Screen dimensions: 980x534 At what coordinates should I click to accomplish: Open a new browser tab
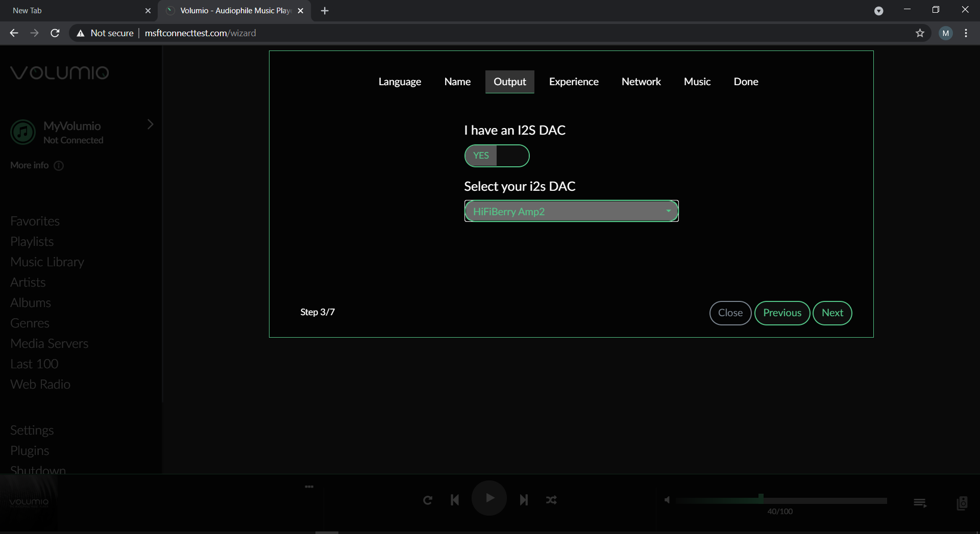(325, 11)
